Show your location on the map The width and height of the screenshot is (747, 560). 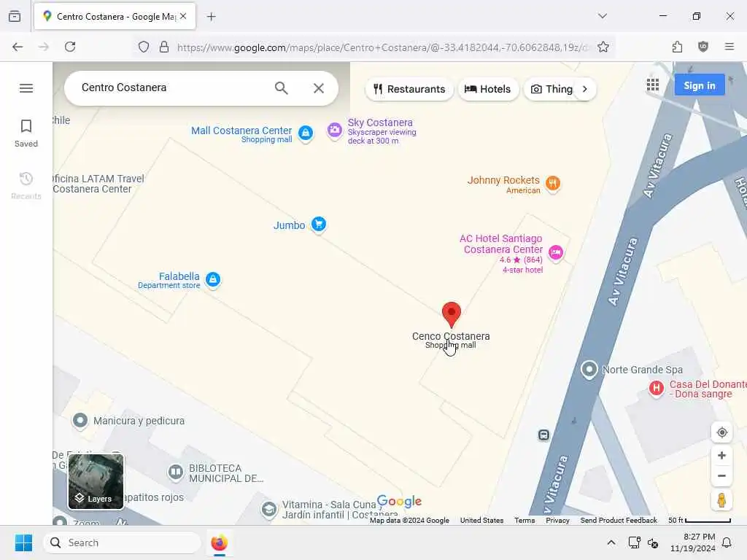coord(721,432)
